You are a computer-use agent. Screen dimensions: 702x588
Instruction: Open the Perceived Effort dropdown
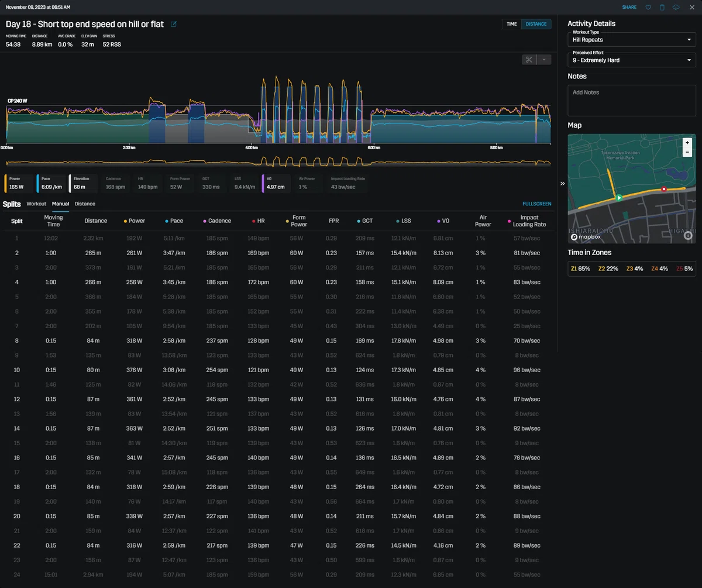pos(632,60)
